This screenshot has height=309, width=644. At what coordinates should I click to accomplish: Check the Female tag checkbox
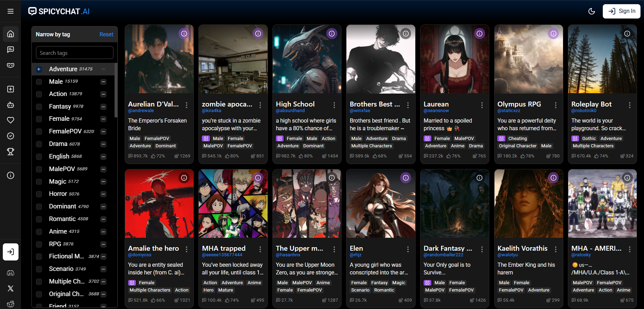39,119
